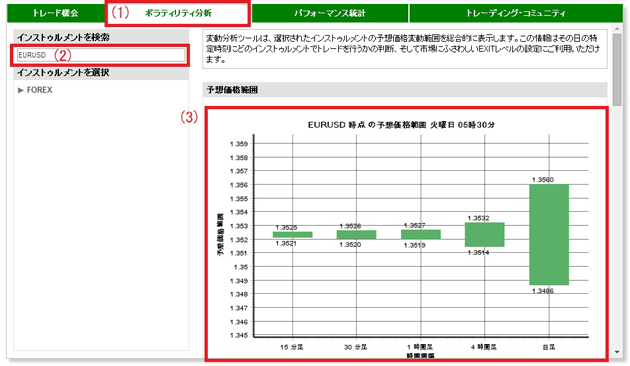
Task: Click the value label 1.3532
Action: tap(478, 218)
